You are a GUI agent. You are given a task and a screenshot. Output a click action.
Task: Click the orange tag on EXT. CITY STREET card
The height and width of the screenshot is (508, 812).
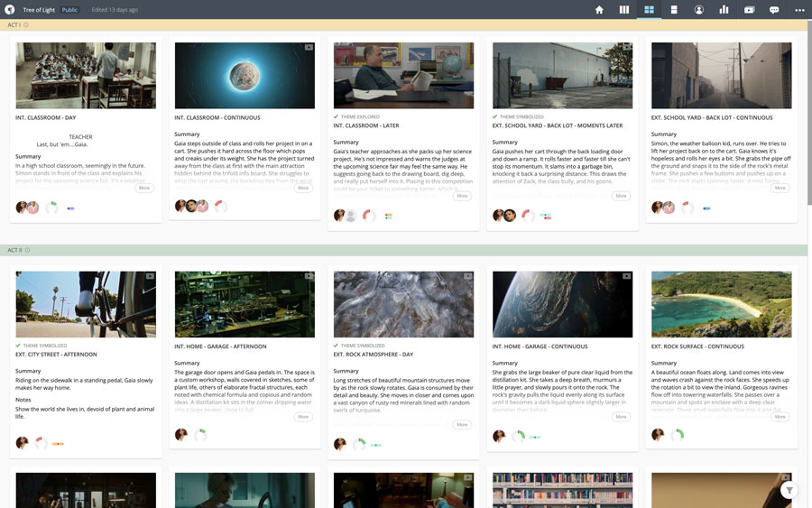58,444
